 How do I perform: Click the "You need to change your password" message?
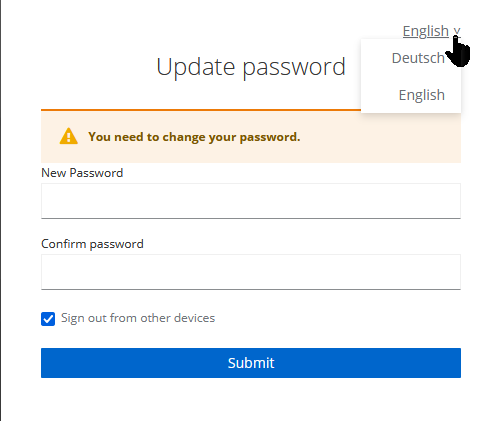[x=194, y=137]
